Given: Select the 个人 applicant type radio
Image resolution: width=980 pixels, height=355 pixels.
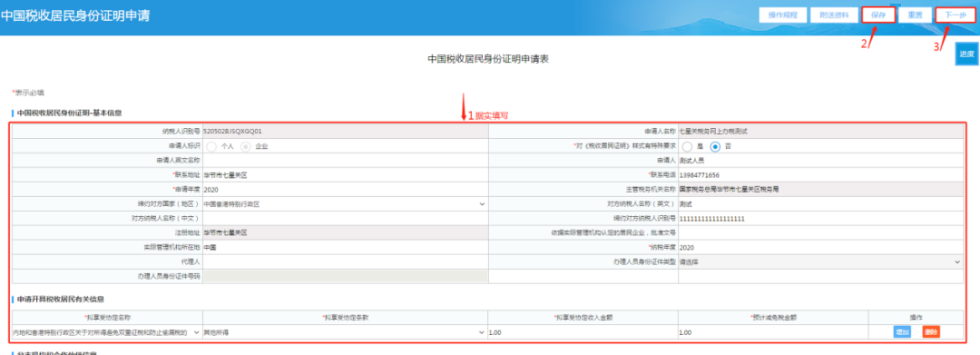Looking at the screenshot, I should point(211,146).
